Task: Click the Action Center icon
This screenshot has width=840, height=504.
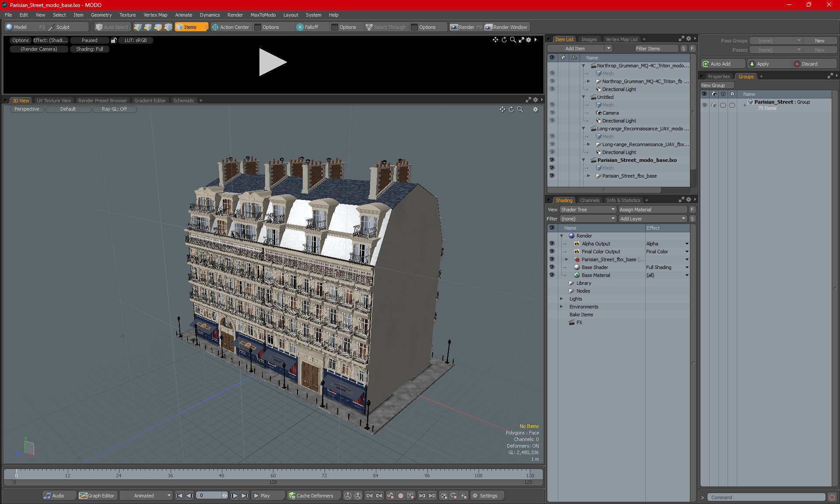Action: click(215, 27)
